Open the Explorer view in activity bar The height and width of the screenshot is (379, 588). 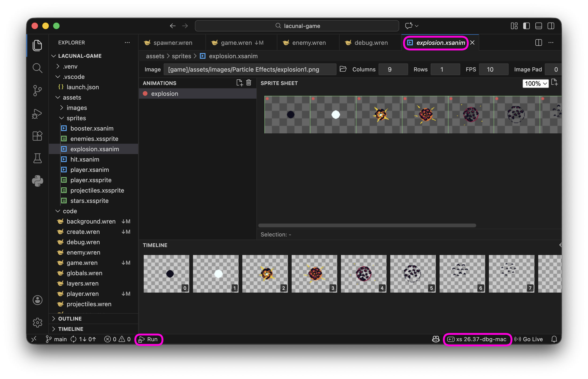[37, 46]
